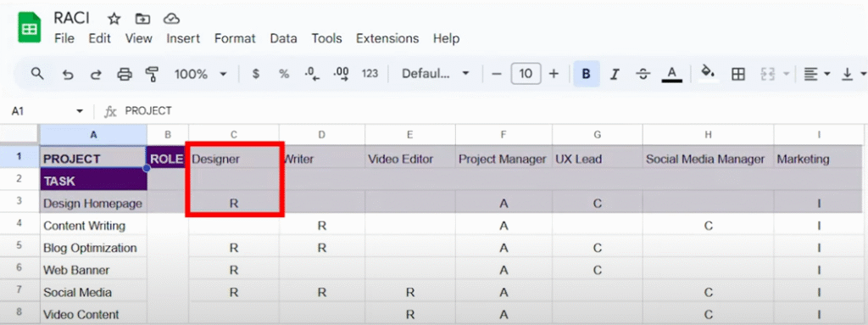This screenshot has height=325, width=868.
Task: Open the Format menu
Action: click(235, 39)
